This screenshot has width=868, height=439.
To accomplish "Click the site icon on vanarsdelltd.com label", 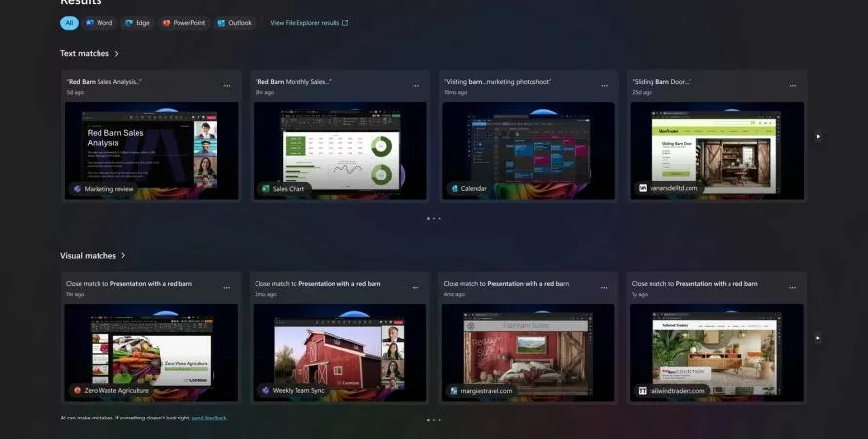I will click(x=643, y=188).
